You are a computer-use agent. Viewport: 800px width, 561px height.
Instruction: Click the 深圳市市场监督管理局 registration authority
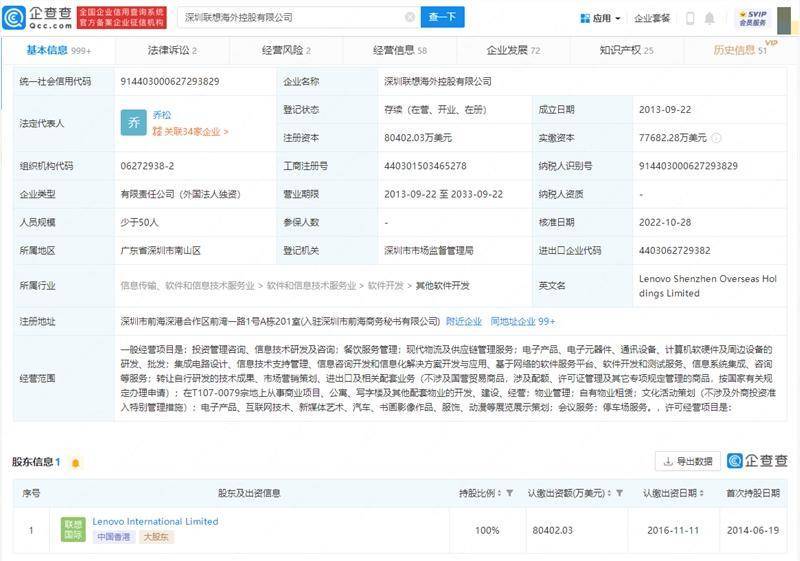pos(429,250)
